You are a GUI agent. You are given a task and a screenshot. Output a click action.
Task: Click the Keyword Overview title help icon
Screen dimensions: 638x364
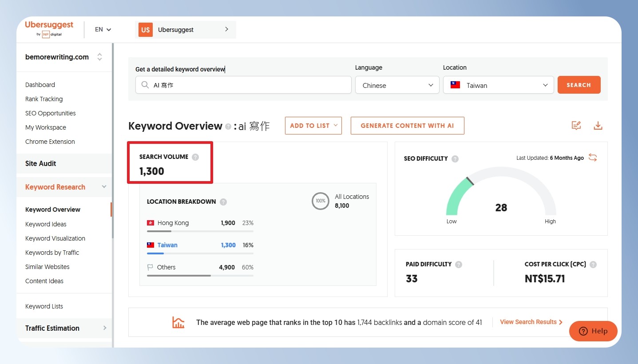pos(228,127)
